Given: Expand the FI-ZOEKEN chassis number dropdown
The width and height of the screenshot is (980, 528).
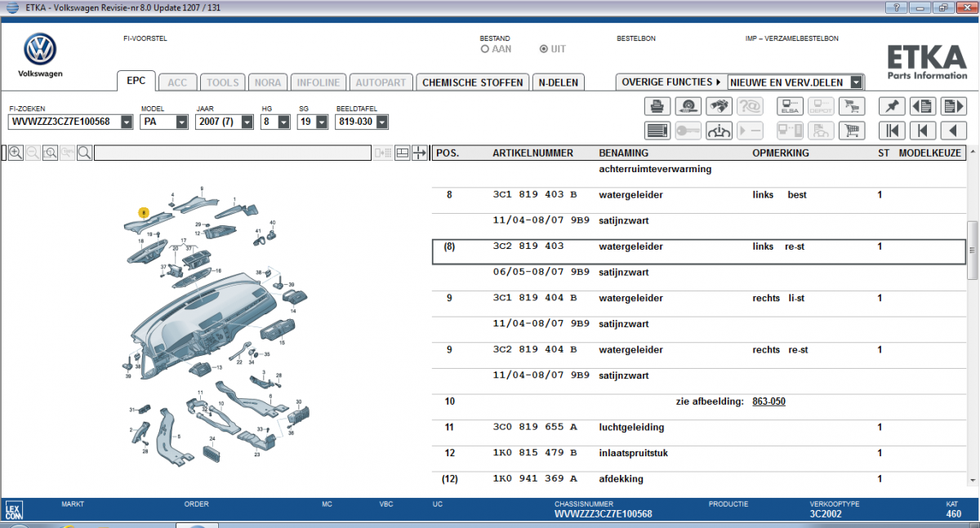Looking at the screenshot, I should click(127, 122).
